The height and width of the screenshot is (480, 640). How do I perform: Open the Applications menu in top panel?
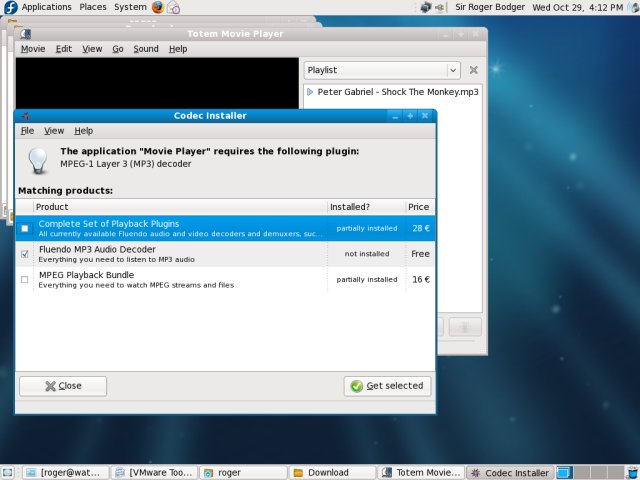tap(47, 7)
